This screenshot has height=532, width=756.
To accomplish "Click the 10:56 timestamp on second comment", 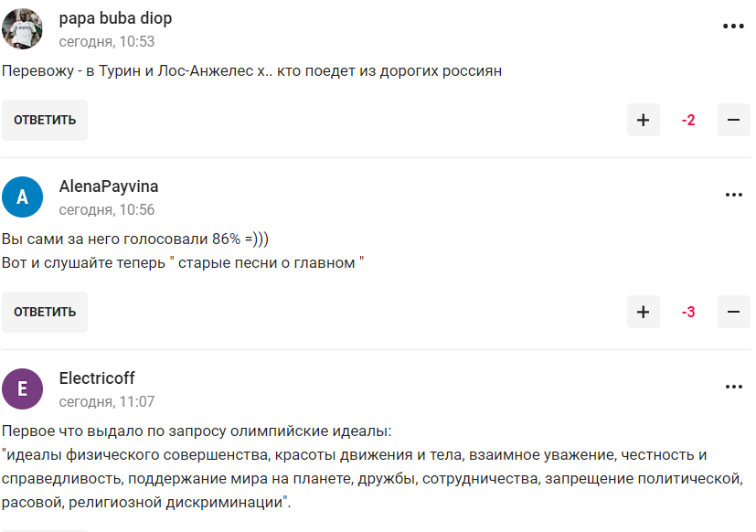I will tap(107, 210).
